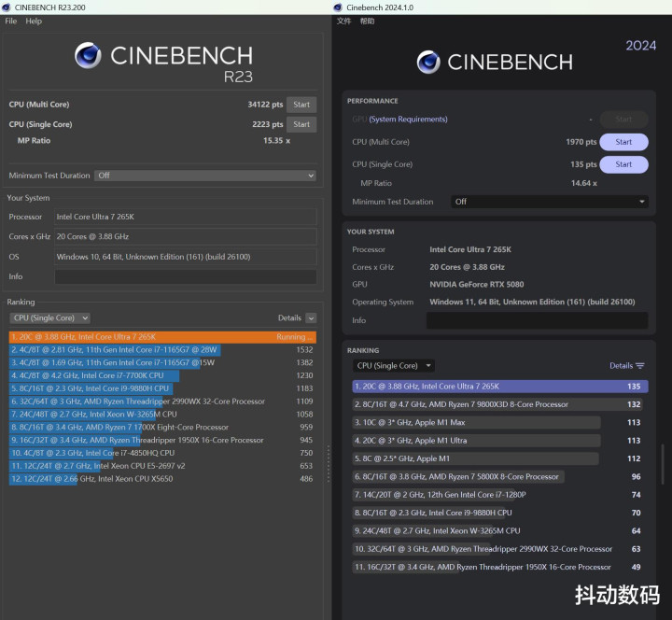This screenshot has height=620, width=672.
Task: Expand the R23 ranking Details dropdown arrow
Action: 312,318
